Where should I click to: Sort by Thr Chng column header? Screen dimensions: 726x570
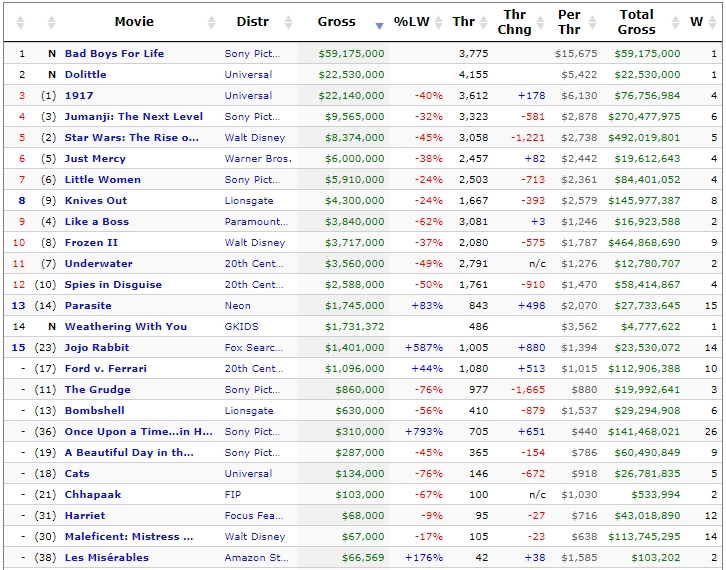(x=514, y=22)
